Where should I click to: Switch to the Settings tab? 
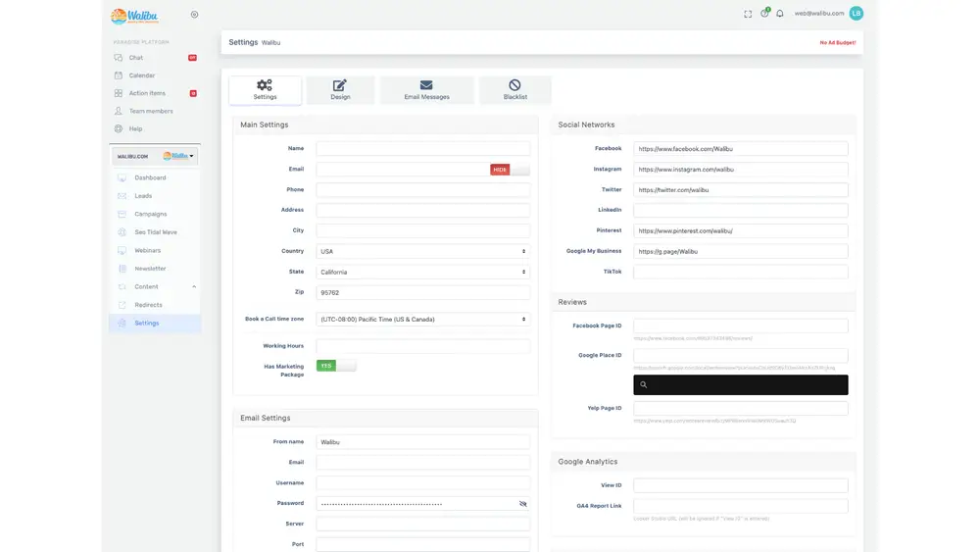pos(265,90)
